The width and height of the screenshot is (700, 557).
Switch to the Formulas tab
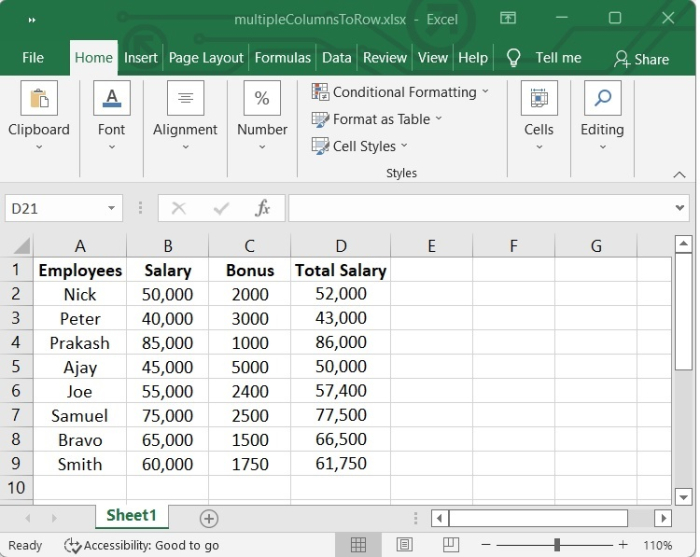pyautogui.click(x=282, y=58)
